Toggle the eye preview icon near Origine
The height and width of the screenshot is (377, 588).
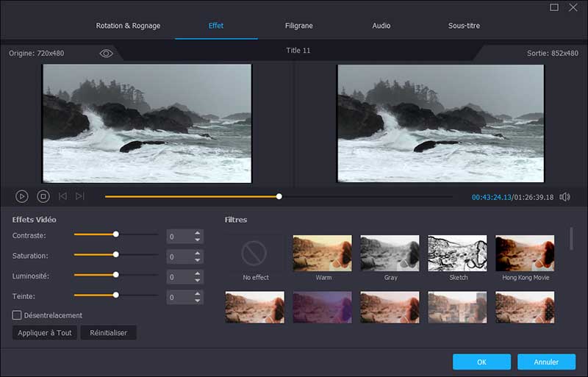click(106, 54)
